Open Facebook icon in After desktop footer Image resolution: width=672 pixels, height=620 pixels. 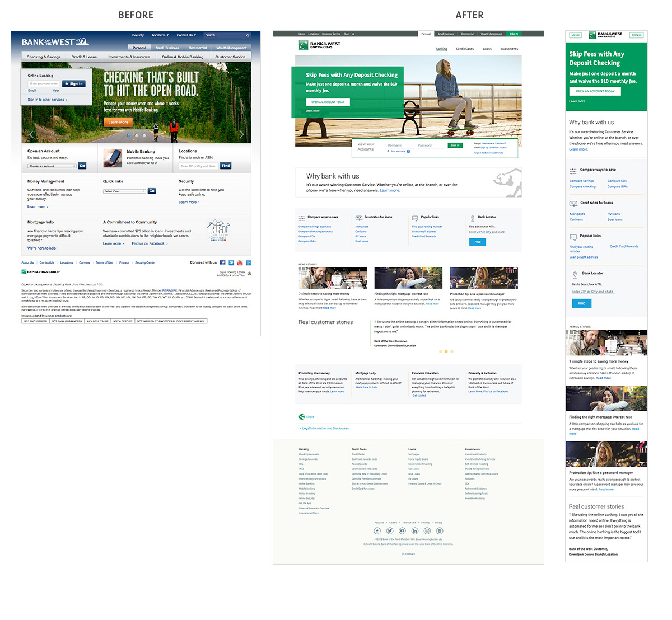coord(377,531)
